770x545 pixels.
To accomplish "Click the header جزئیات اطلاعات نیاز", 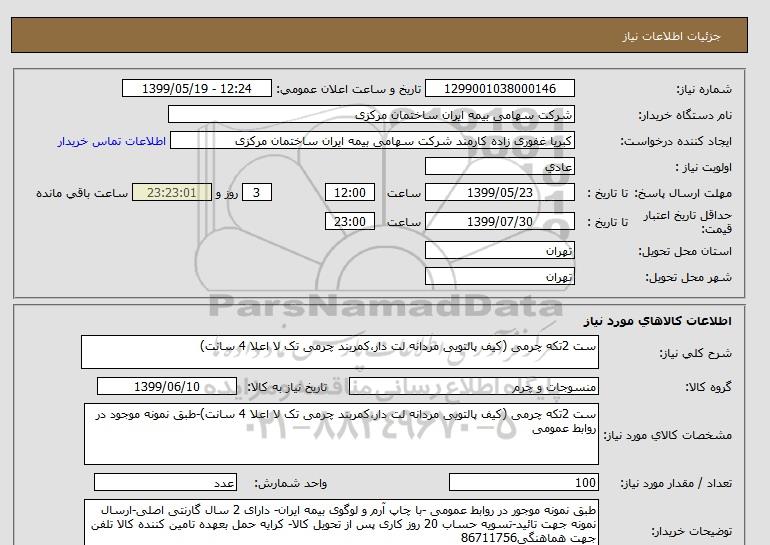I will 671,36.
